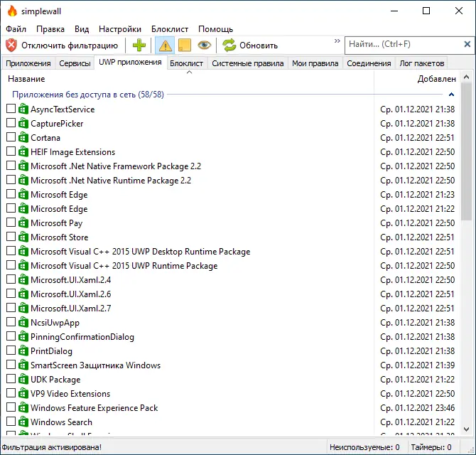The height and width of the screenshot is (455, 476).
Task: Switch to the Соединения tab
Action: pos(369,63)
